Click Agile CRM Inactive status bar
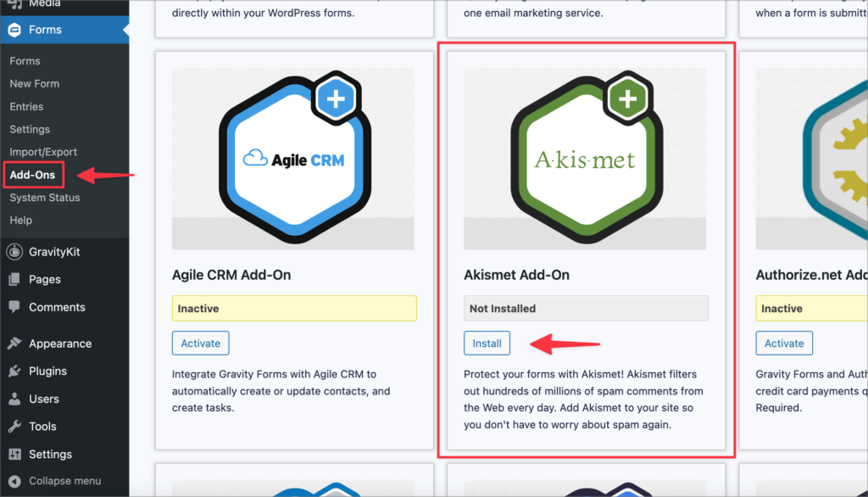 click(294, 308)
